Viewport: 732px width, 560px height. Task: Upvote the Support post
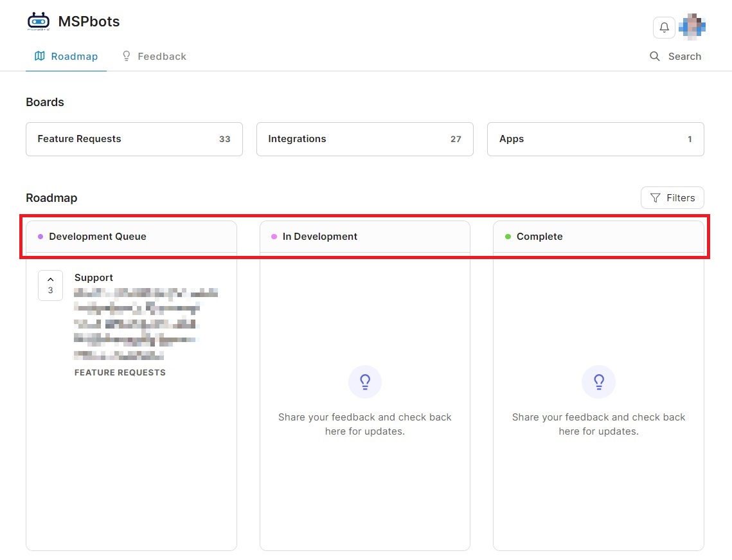pyautogui.click(x=50, y=285)
